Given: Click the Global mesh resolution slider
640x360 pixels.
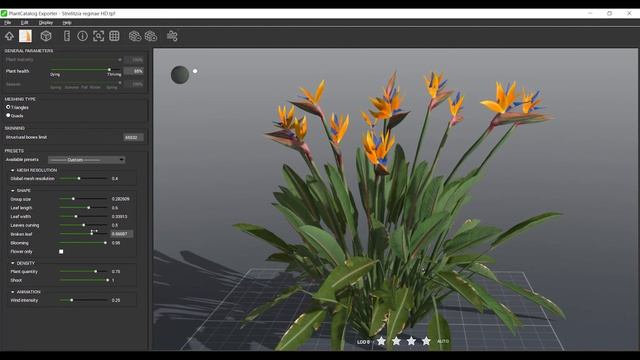Looking at the screenshot, I should 83,178.
